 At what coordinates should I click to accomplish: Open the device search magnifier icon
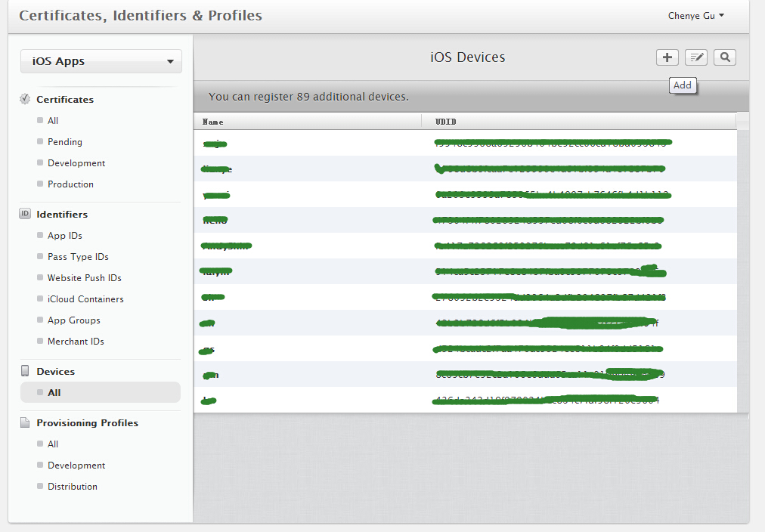pyautogui.click(x=725, y=57)
